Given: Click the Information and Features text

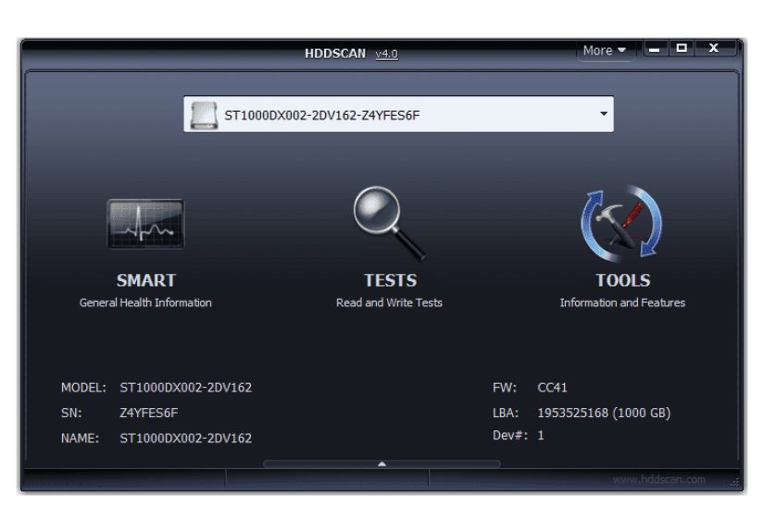Looking at the screenshot, I should (x=622, y=303).
